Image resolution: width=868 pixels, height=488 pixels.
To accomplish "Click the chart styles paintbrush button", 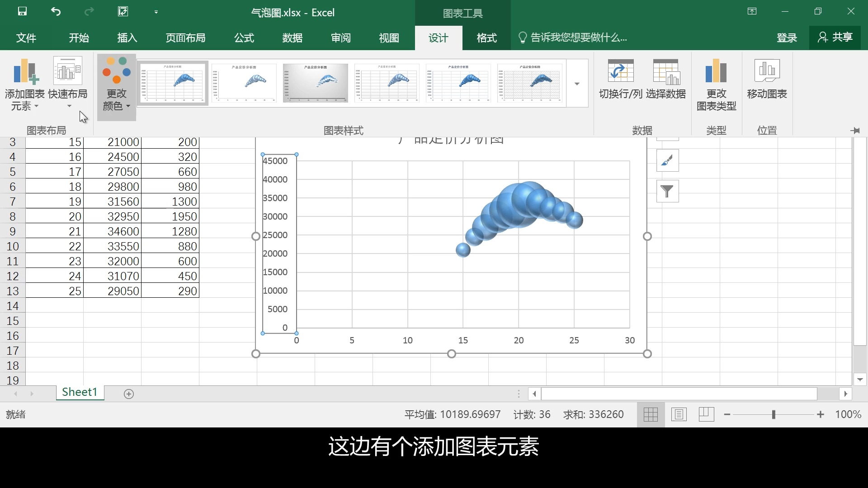I will click(x=667, y=160).
